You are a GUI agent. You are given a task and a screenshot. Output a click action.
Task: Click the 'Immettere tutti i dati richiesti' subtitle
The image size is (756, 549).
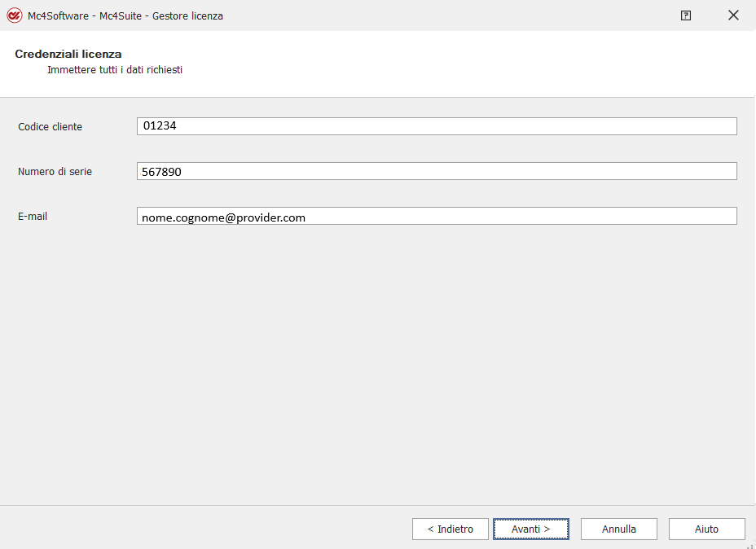[115, 70]
